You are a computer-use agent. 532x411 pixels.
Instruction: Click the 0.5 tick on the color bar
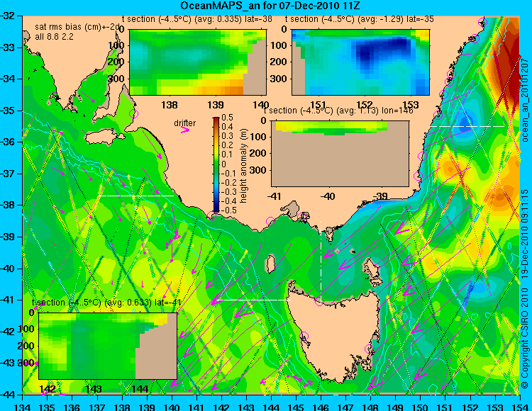[227, 118]
